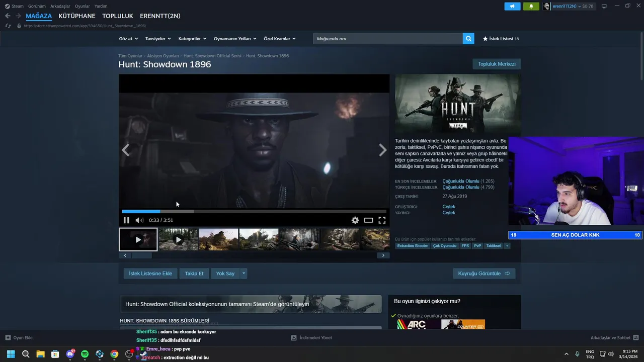Open the ERENNTT(2N) profile tab
The image size is (644, 362).
point(160,16)
